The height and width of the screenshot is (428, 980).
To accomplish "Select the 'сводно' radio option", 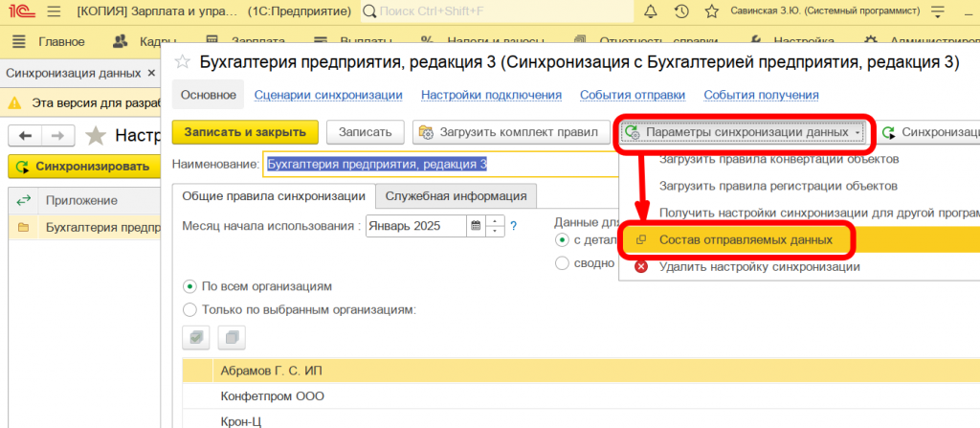I will click(563, 262).
